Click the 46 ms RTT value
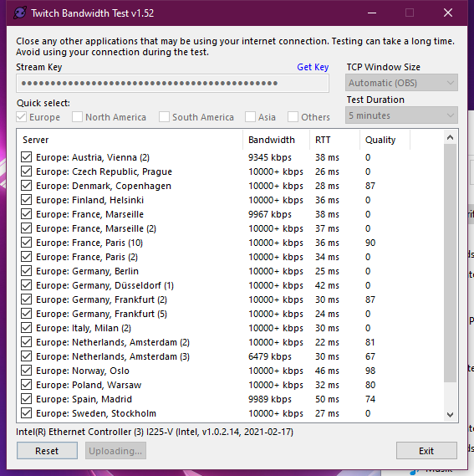The height and width of the screenshot is (476, 474). pos(327,371)
